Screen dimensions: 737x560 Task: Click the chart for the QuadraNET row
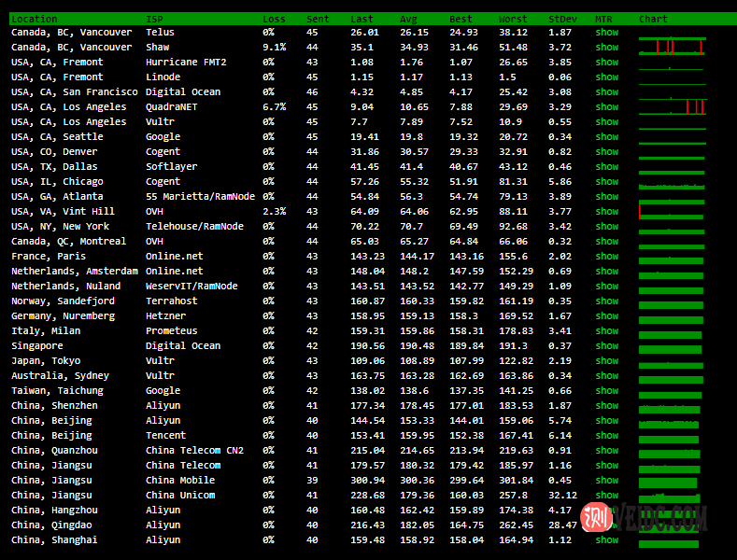pos(672,107)
